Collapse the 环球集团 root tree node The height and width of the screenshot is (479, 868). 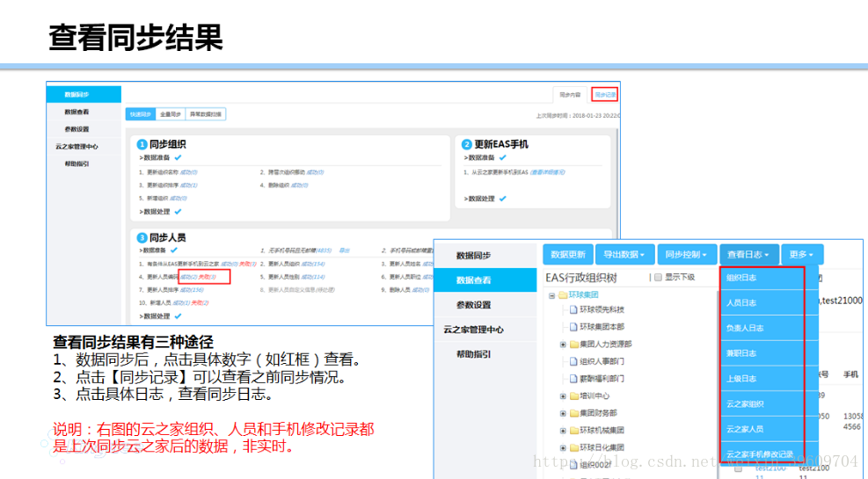tap(552, 295)
